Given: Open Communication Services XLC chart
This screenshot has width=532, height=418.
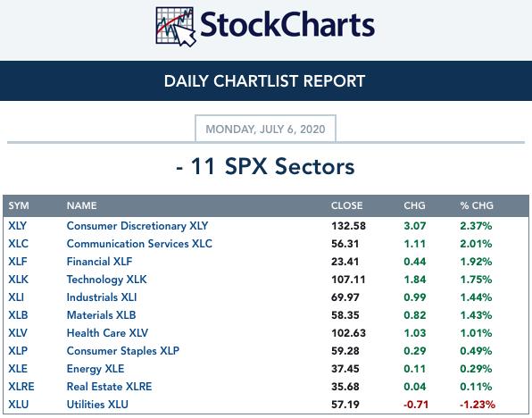Looking at the screenshot, I should (x=139, y=244).
